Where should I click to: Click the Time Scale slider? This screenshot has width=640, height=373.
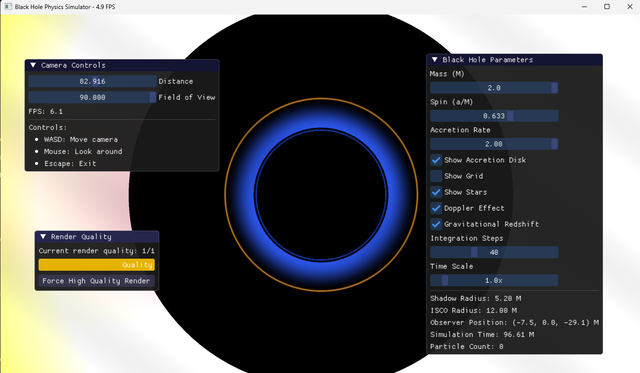coord(494,280)
